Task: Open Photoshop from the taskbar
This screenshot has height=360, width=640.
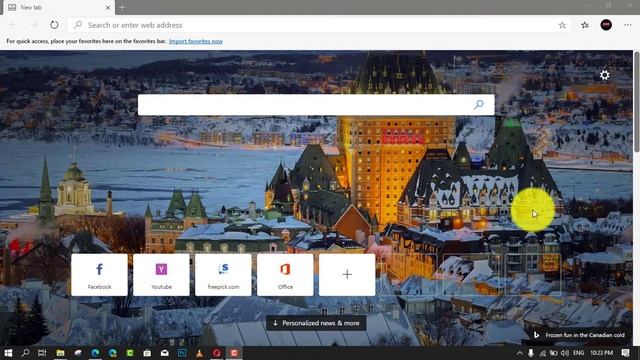Action: [182, 353]
